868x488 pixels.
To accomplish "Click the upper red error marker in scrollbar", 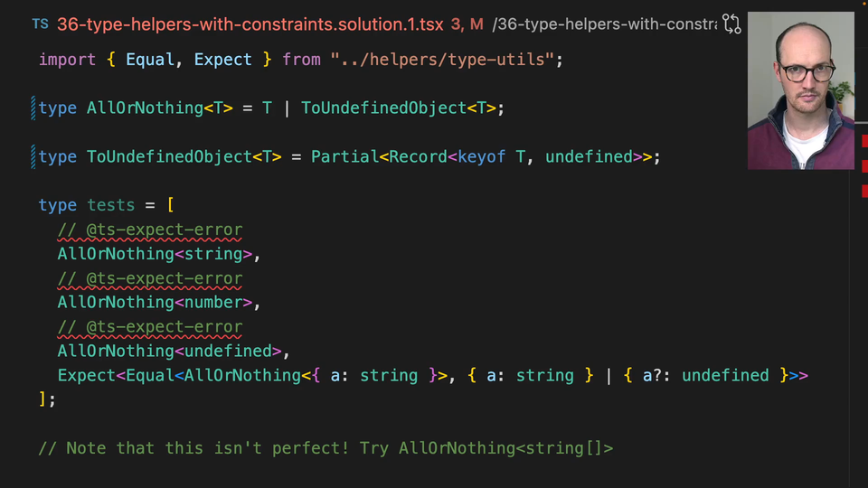I will (x=864, y=141).
